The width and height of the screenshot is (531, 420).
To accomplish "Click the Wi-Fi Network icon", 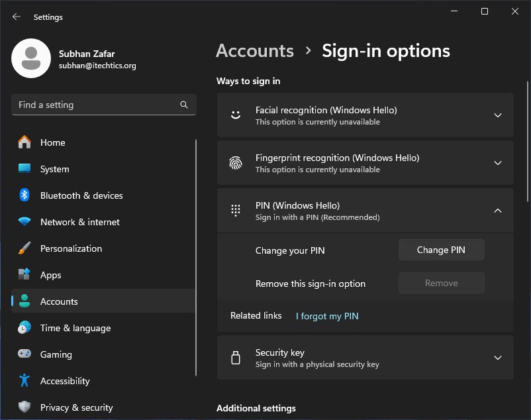I will [24, 222].
